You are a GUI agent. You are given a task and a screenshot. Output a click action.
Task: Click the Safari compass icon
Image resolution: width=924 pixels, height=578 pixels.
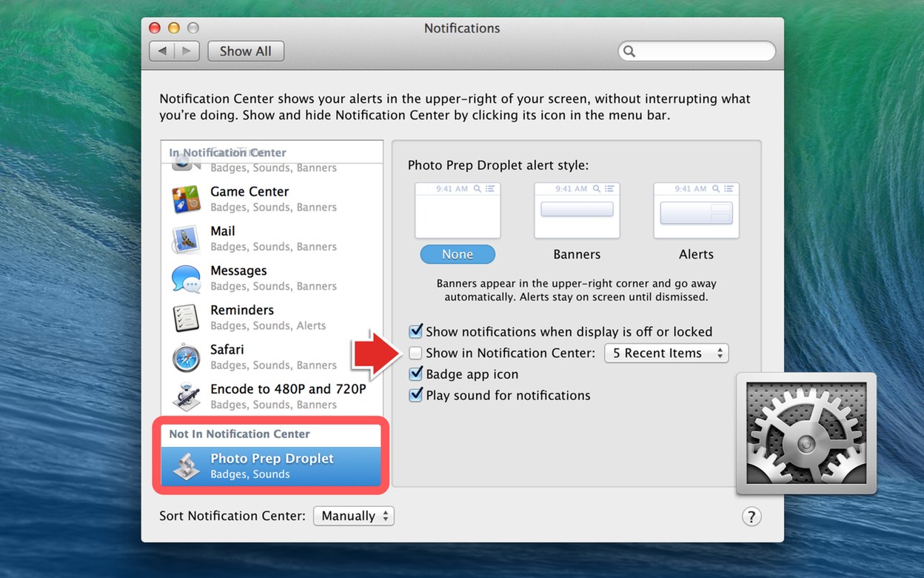[x=186, y=357]
